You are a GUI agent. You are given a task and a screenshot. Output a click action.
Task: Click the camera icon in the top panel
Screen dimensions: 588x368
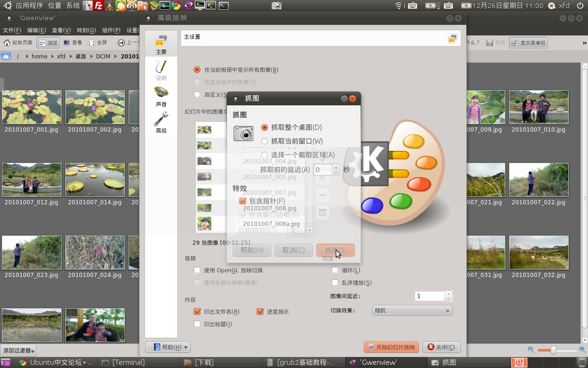tap(276, 6)
